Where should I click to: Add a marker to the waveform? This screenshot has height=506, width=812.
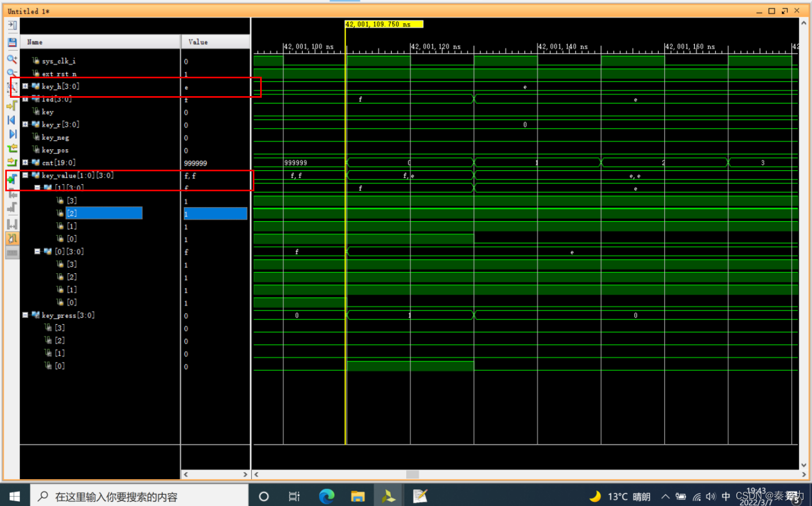[x=12, y=179]
